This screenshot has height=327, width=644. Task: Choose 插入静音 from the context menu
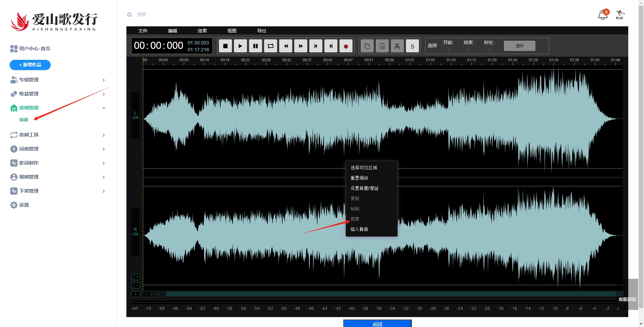(x=359, y=229)
